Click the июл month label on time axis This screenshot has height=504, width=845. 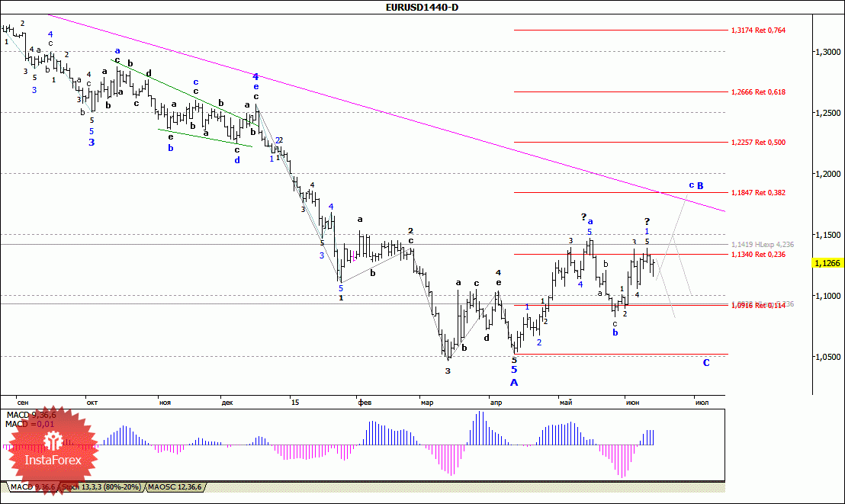point(702,403)
